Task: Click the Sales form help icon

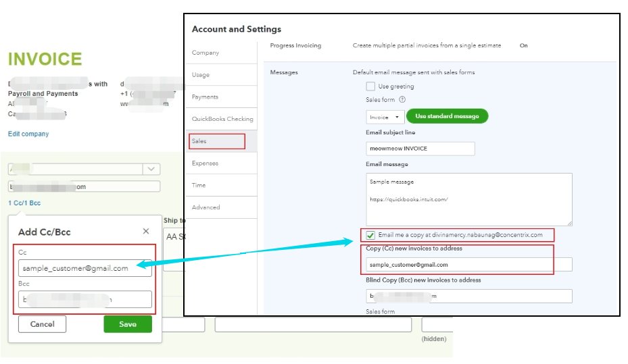Action: [x=402, y=99]
